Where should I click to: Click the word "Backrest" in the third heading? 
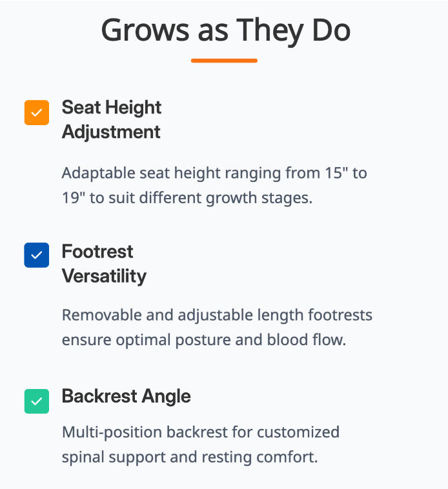99,396
